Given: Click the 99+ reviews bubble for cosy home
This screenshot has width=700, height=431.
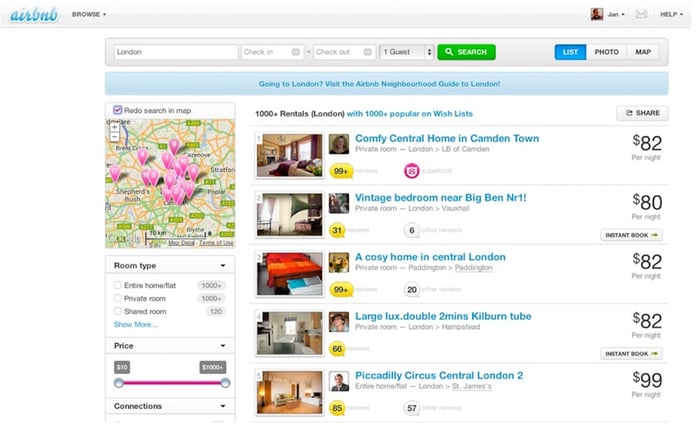Looking at the screenshot, I should (x=341, y=290).
